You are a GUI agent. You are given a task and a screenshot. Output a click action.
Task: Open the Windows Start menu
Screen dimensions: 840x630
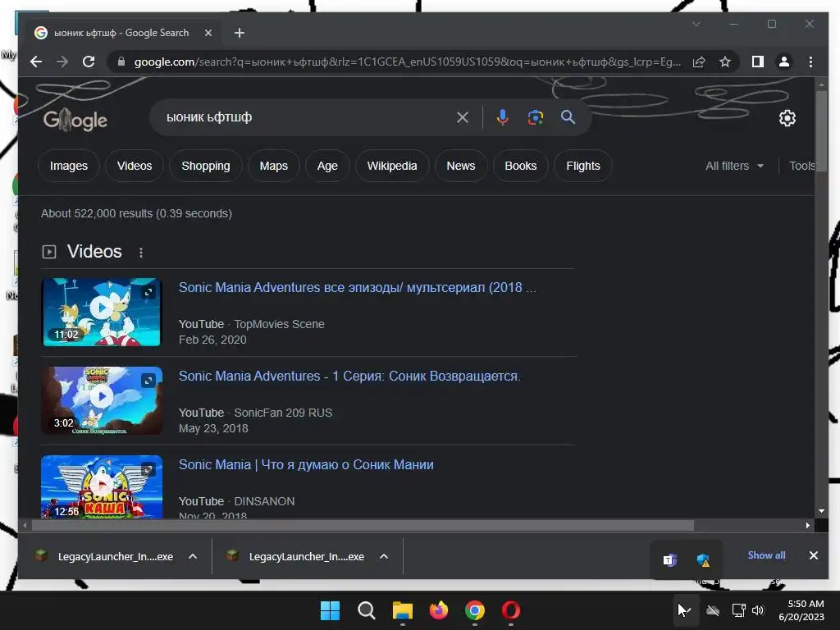[x=330, y=610]
